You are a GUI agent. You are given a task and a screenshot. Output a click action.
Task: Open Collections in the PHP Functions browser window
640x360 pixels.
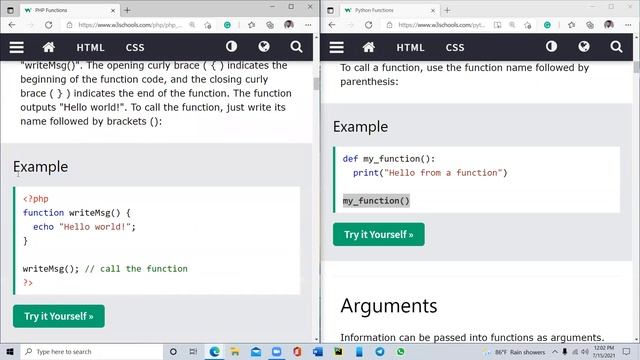tap(270, 25)
